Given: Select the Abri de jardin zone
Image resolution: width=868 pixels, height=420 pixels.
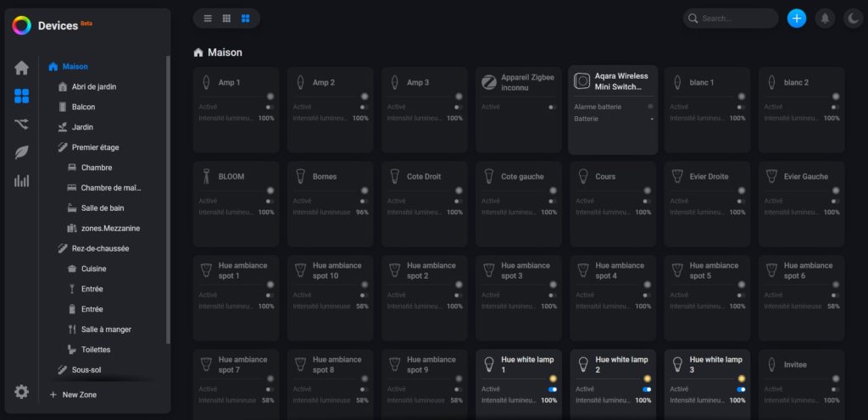Looking at the screenshot, I should (x=93, y=86).
